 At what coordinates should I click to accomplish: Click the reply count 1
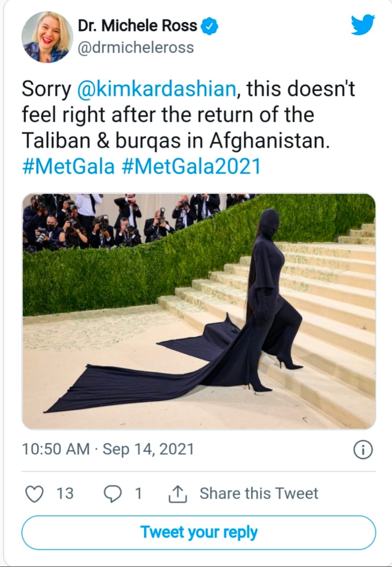138,493
